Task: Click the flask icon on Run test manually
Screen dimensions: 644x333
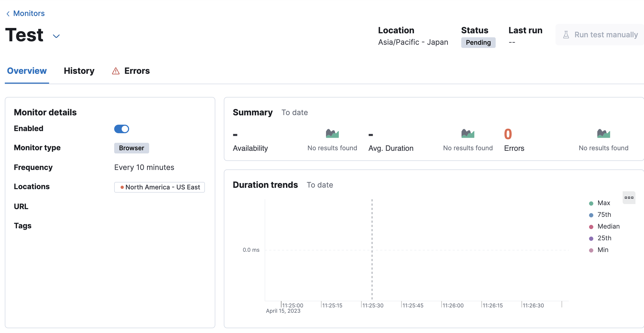Action: coord(566,34)
